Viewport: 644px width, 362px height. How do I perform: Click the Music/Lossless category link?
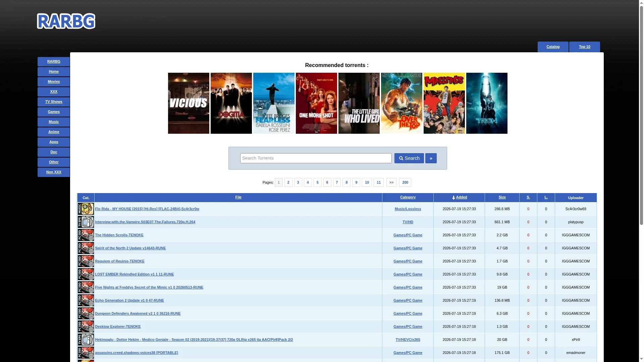point(408,209)
